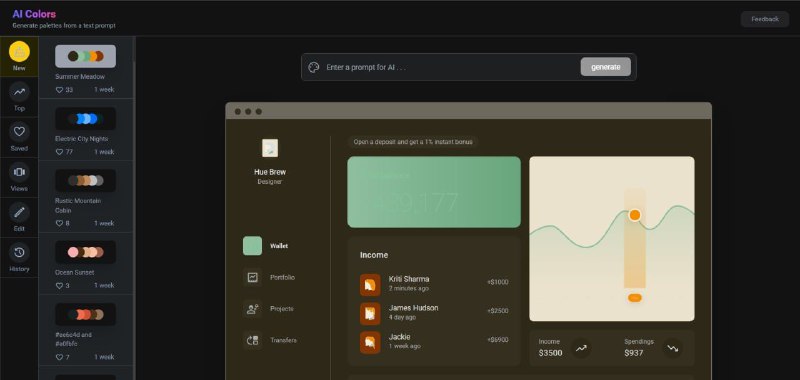Click the +$1000 amount text
This screenshot has height=380, width=800.
pyautogui.click(x=497, y=282)
